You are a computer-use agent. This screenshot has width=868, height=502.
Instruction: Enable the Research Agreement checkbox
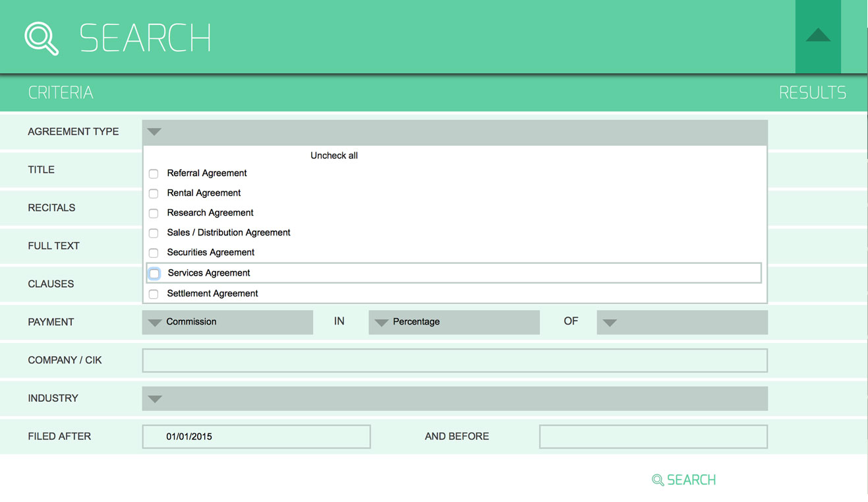point(154,214)
